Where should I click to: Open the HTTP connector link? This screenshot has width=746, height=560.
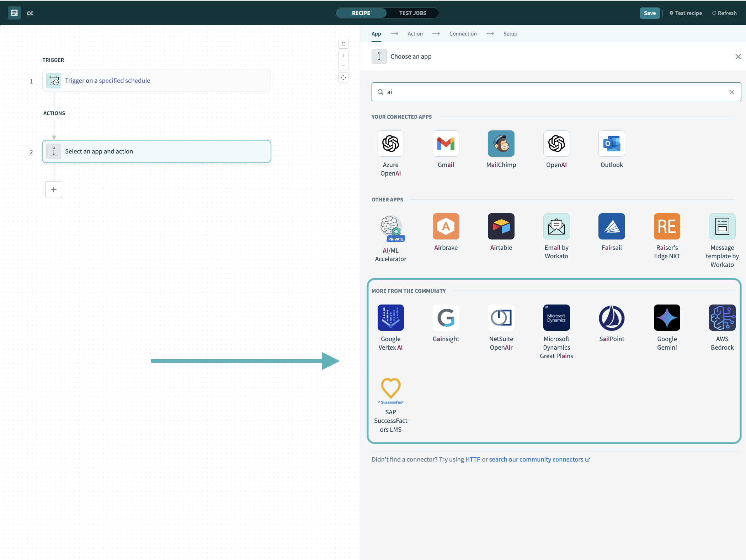pyautogui.click(x=473, y=459)
